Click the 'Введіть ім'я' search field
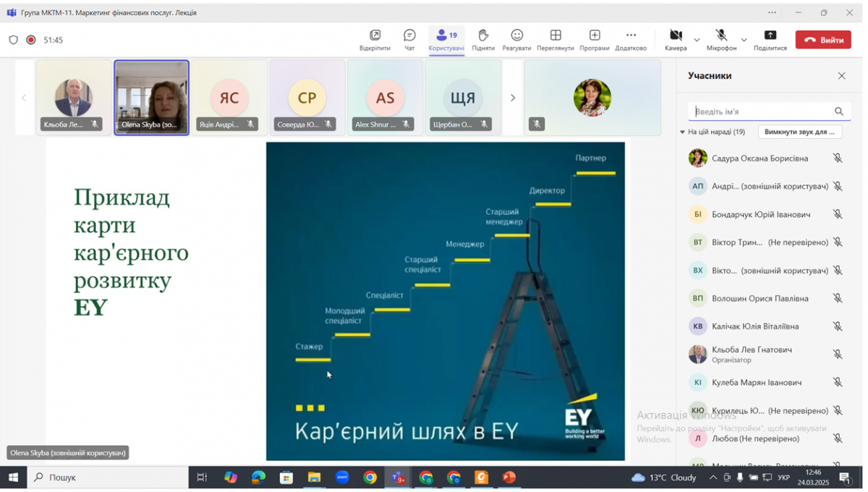 click(759, 111)
